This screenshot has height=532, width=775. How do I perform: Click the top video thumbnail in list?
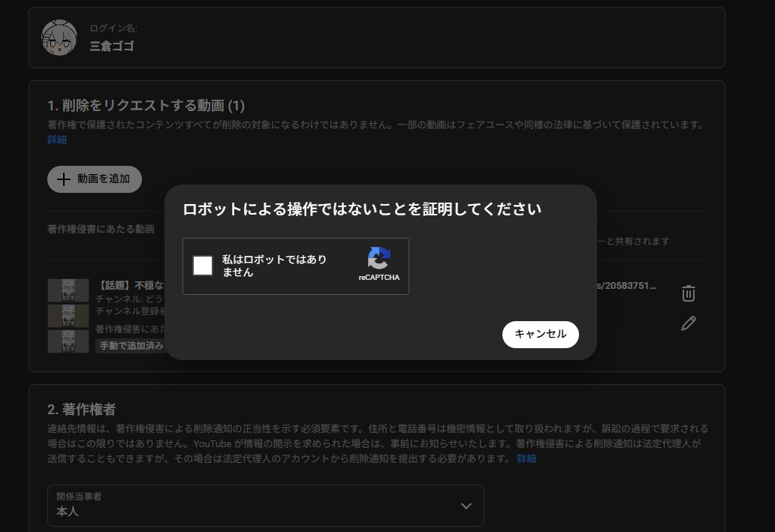(68, 290)
